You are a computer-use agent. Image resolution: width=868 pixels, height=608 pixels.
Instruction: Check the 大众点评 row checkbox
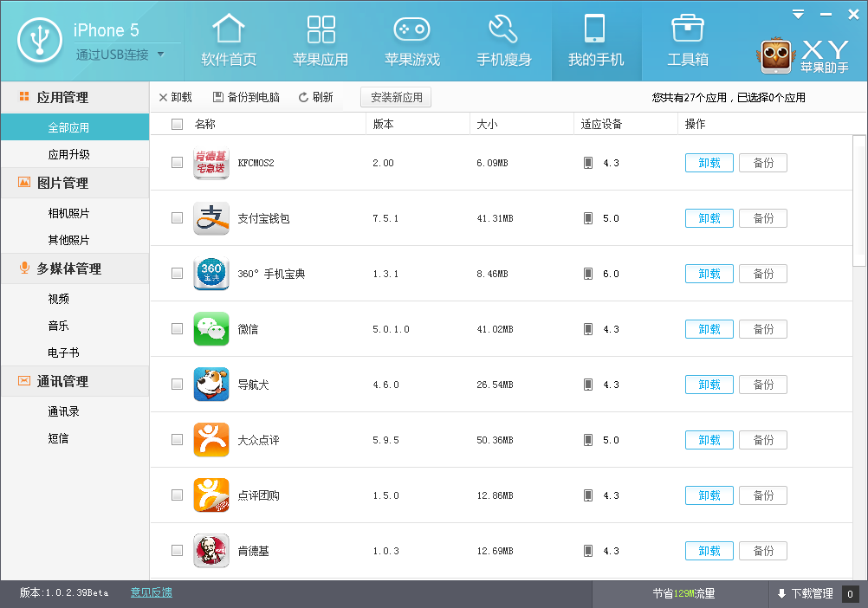[x=177, y=439]
